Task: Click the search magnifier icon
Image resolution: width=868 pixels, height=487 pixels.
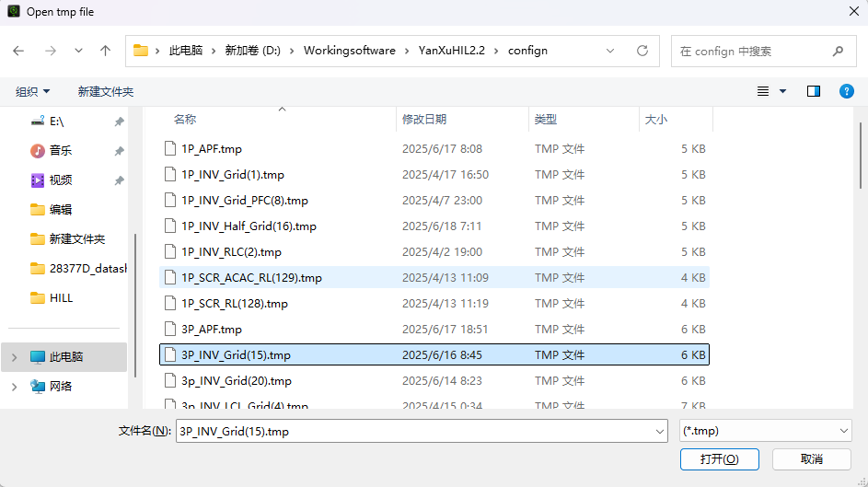Action: pyautogui.click(x=838, y=51)
